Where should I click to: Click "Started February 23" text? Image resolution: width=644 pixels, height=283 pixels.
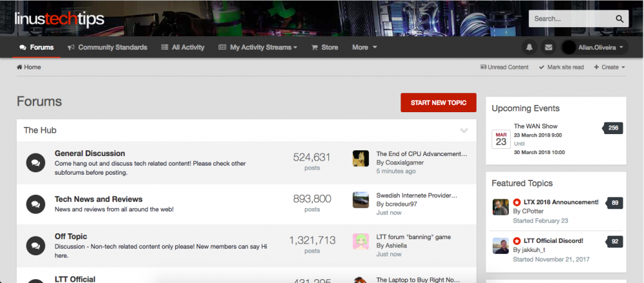(x=540, y=221)
